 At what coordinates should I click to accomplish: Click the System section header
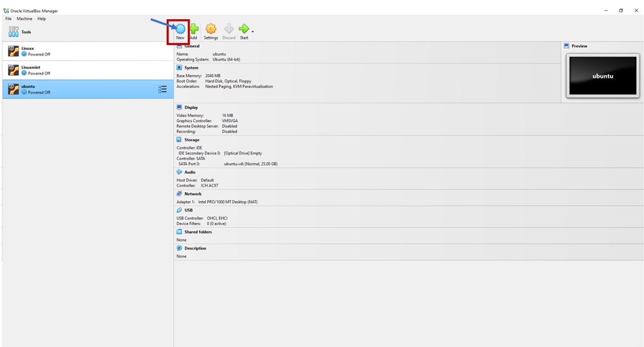coord(191,68)
